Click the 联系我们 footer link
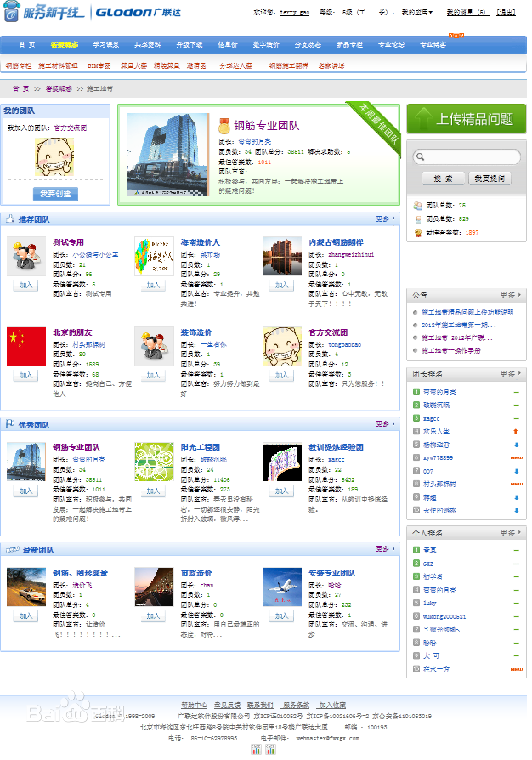This screenshot has height=760, width=532. (x=260, y=705)
